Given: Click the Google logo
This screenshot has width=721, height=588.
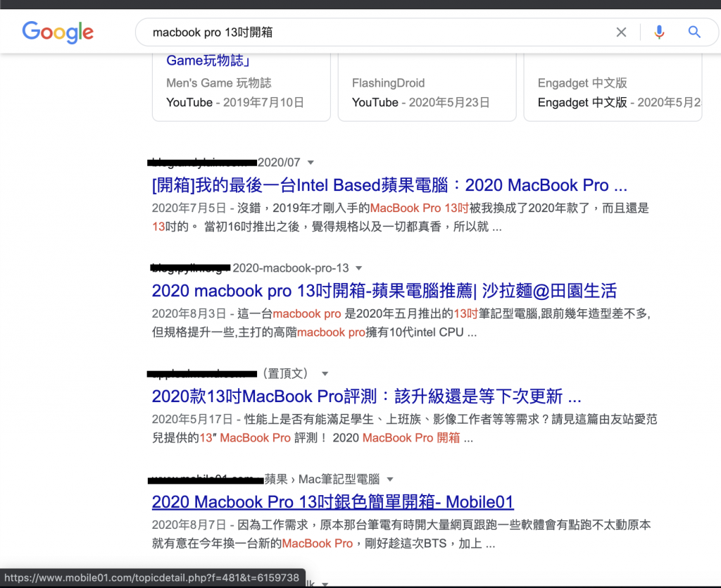Looking at the screenshot, I should (x=58, y=32).
